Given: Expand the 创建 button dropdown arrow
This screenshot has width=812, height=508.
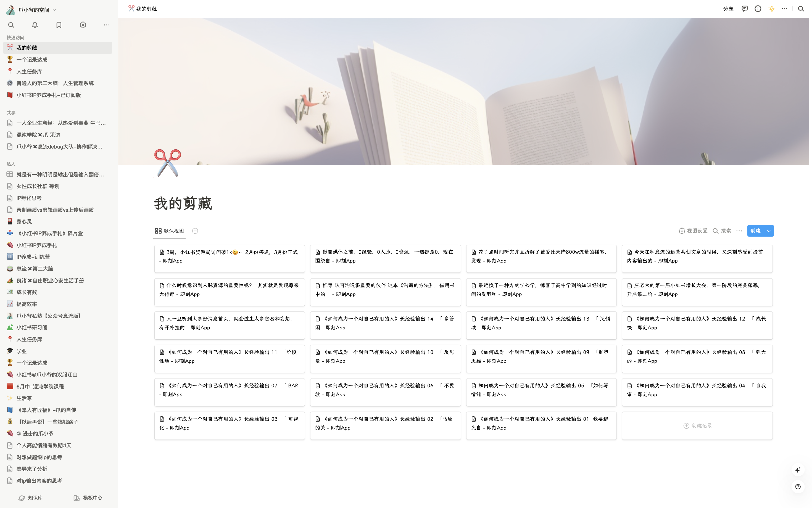Looking at the screenshot, I should coord(769,231).
